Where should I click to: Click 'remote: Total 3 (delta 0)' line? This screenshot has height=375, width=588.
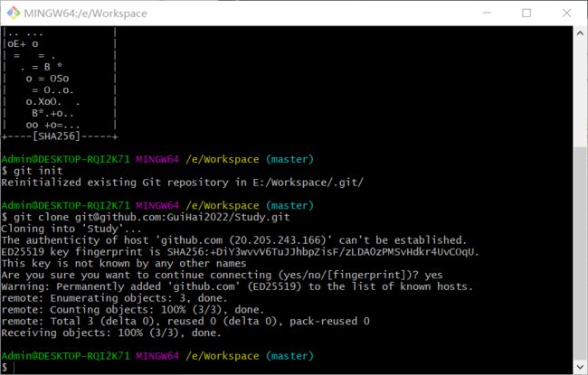coord(185,322)
